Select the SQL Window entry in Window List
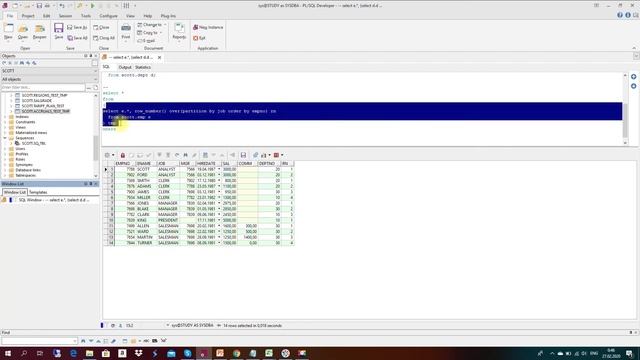 pos(53,200)
